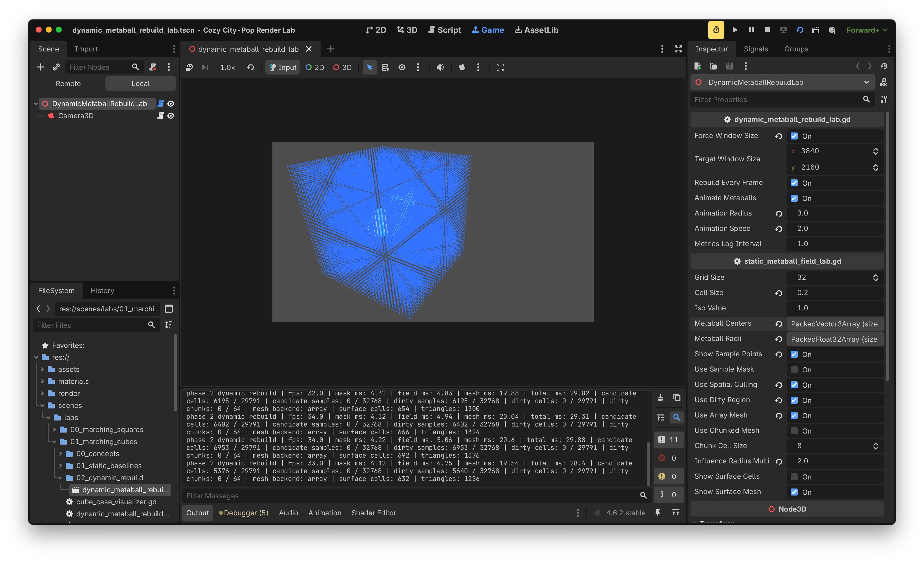
Task: Select the 3D node selection mode
Action: 342,67
